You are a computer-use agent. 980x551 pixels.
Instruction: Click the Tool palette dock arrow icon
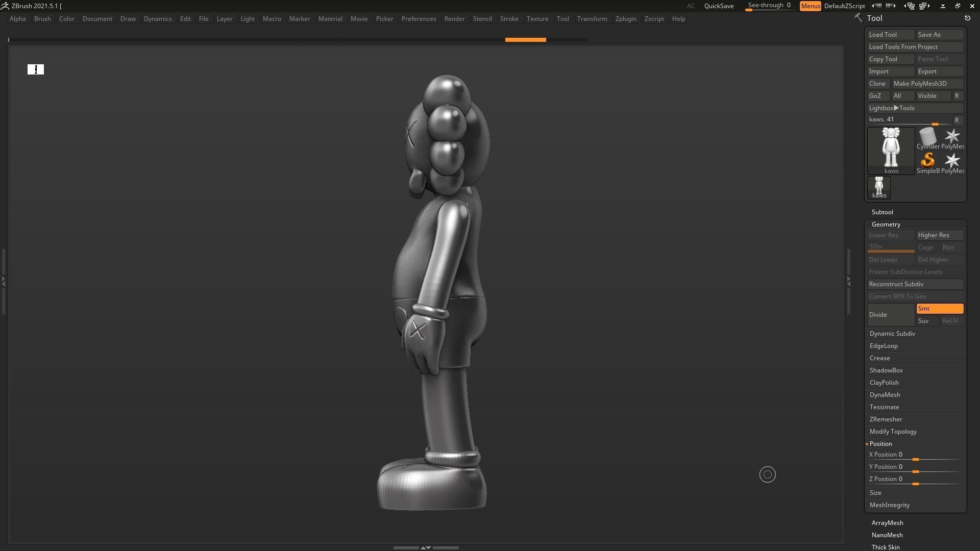(x=967, y=18)
